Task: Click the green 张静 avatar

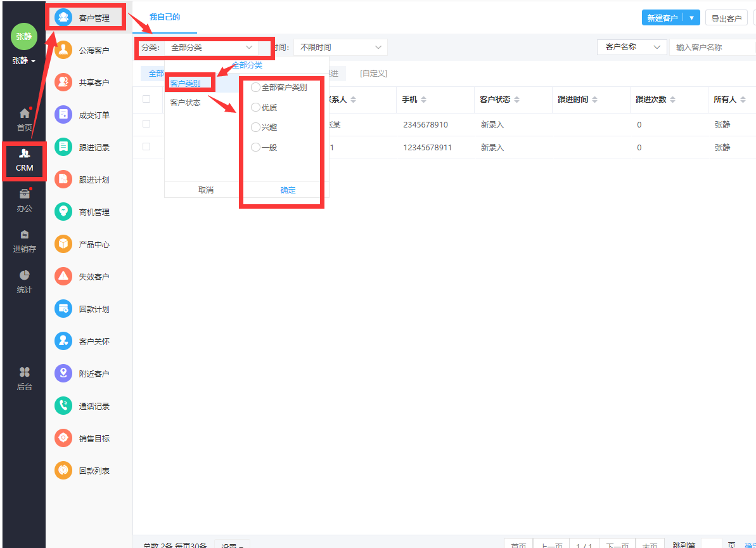Action: pos(24,37)
